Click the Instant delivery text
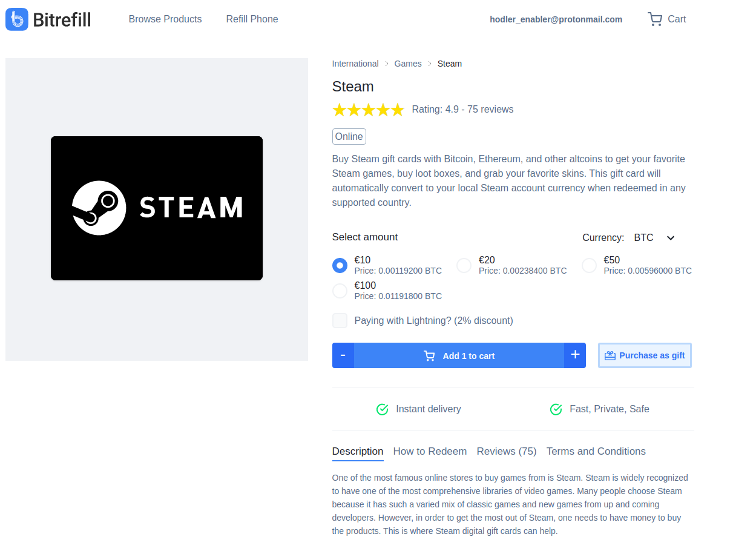Viewport: 756px width, 557px height. [429, 410]
